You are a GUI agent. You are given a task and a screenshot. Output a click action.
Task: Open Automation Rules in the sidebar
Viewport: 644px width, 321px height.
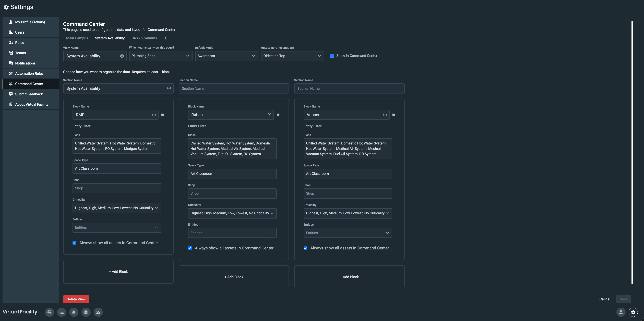click(29, 73)
